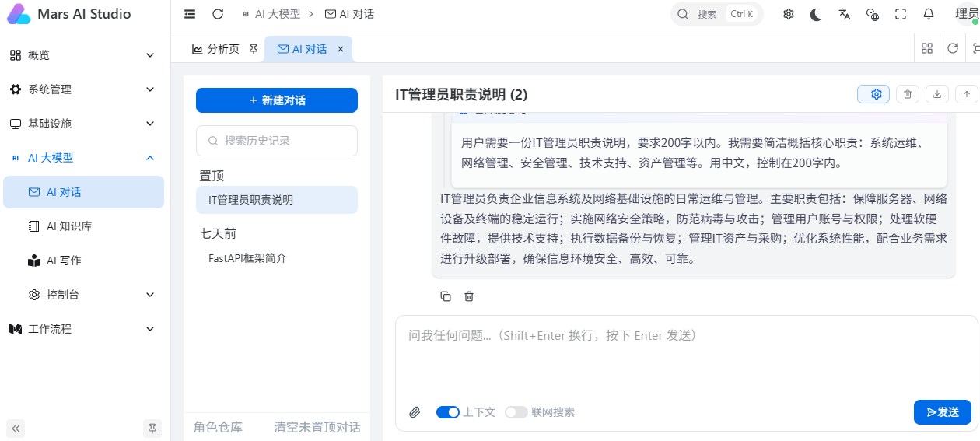
Task: Open AI 对话 in the sidebar
Action: (83, 192)
